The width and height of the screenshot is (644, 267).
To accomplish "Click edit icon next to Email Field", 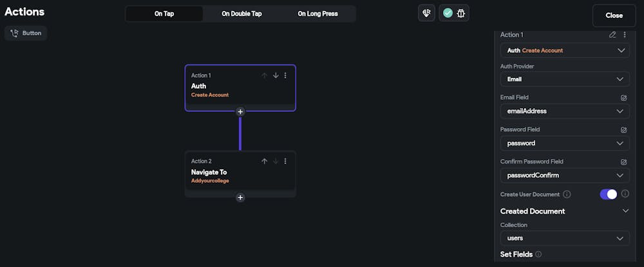I will (x=623, y=98).
